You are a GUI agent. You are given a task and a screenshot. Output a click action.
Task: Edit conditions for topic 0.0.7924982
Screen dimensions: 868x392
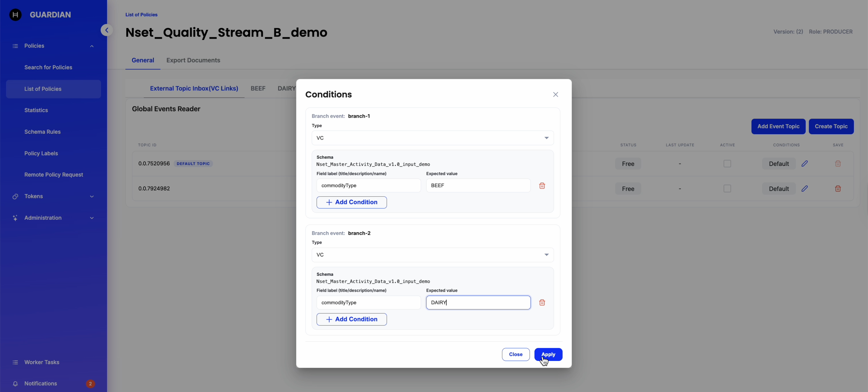point(804,189)
